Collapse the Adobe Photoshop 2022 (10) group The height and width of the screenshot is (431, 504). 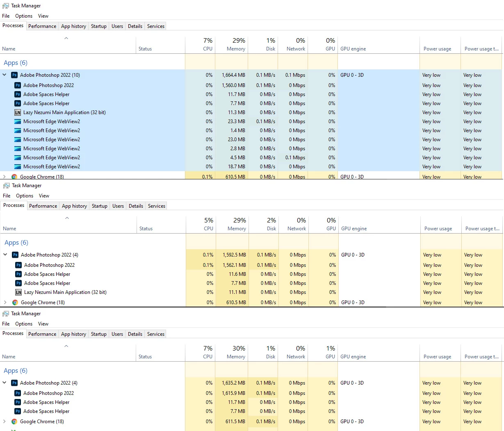pos(5,75)
